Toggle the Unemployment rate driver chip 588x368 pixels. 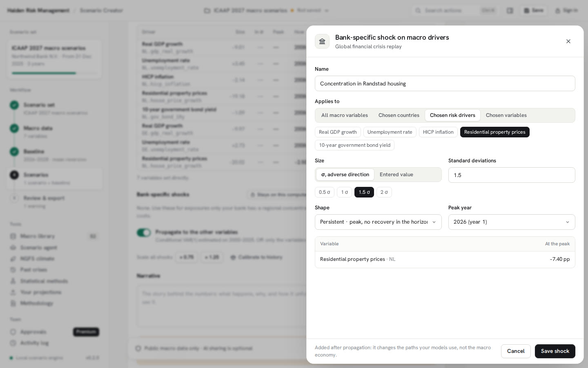(x=390, y=132)
